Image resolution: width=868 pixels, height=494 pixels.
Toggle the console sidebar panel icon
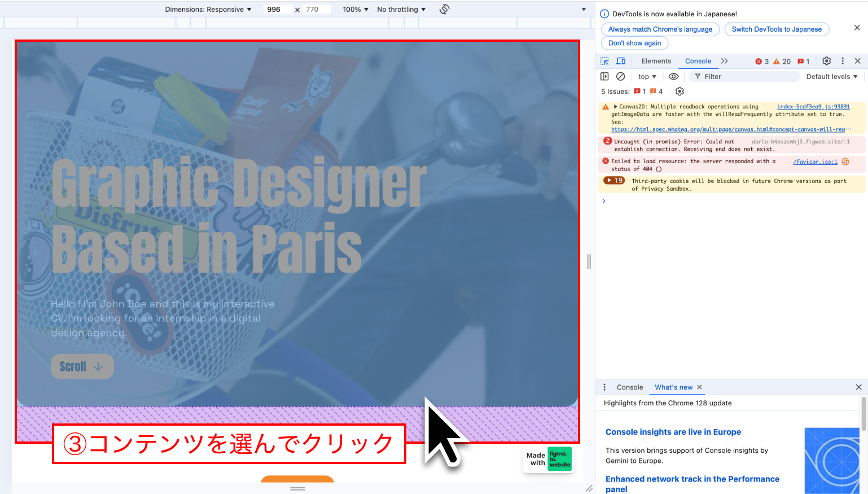coord(604,76)
